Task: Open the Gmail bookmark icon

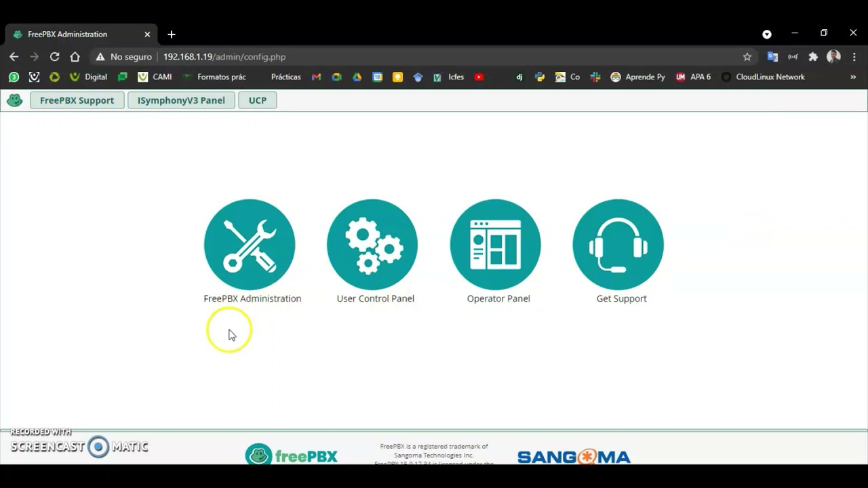Action: [x=316, y=77]
